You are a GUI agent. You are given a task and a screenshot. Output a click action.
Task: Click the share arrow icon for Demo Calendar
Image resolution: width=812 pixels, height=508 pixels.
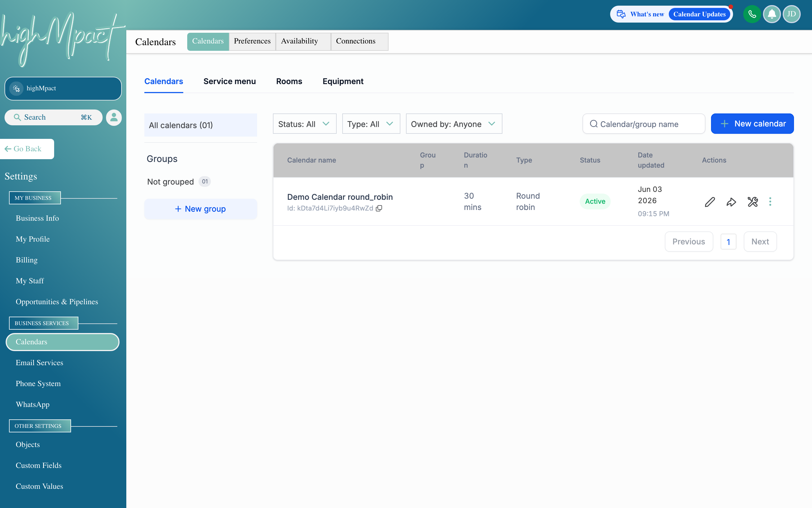tap(731, 202)
